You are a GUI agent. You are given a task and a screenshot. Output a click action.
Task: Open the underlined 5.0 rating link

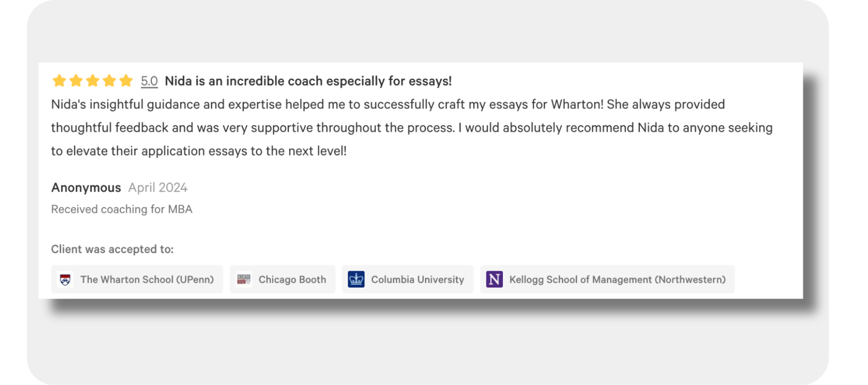click(149, 81)
